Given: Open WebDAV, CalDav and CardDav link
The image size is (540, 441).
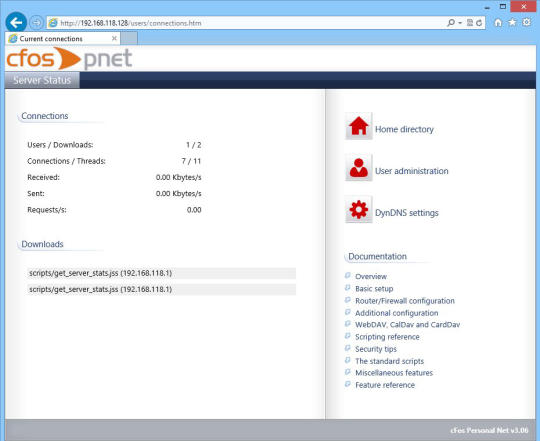Looking at the screenshot, I should [x=407, y=325].
